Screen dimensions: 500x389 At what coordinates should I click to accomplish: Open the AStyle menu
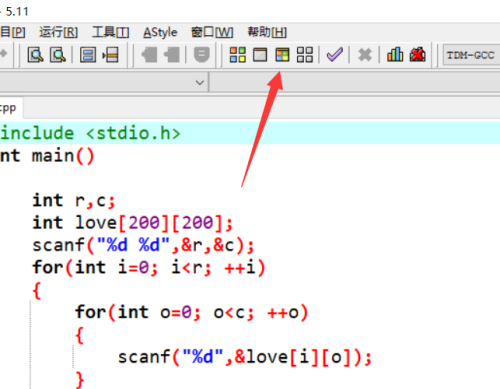tap(160, 32)
